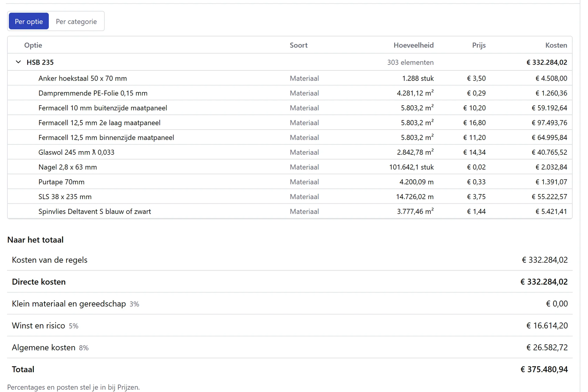Click the € 3,50 anchor price
Viewport: 588px width, 392px height.
[476, 78]
